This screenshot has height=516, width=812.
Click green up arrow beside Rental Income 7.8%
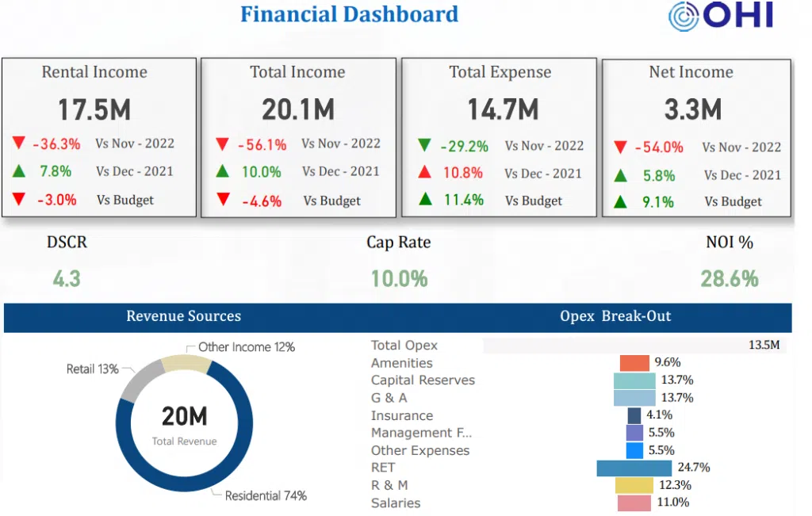tap(19, 170)
